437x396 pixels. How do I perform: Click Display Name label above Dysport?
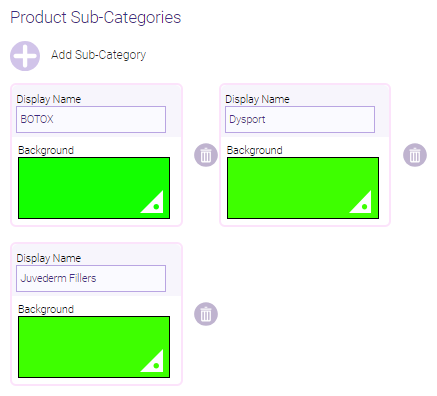point(257,99)
